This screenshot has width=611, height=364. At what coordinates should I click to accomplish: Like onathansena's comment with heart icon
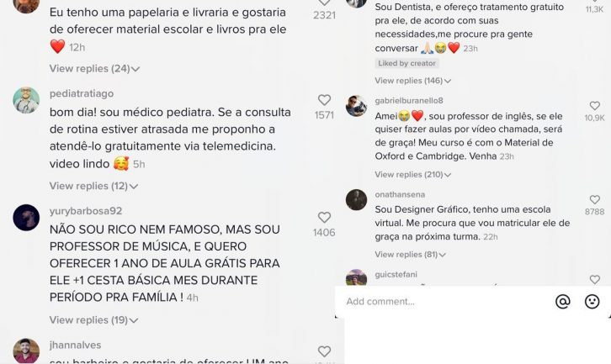pos(595,200)
